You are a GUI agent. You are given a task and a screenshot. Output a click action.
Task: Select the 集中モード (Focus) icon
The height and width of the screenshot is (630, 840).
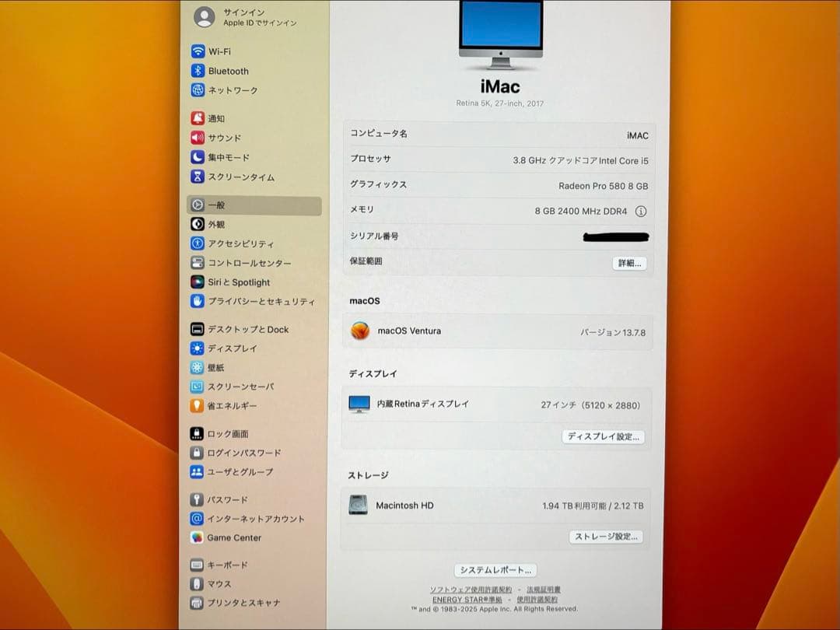click(x=227, y=157)
